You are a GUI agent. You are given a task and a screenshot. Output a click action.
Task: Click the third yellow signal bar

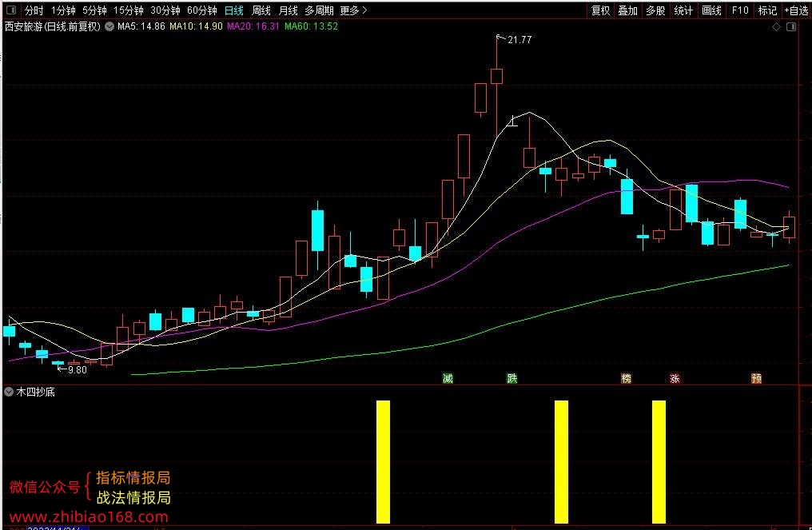point(659,461)
